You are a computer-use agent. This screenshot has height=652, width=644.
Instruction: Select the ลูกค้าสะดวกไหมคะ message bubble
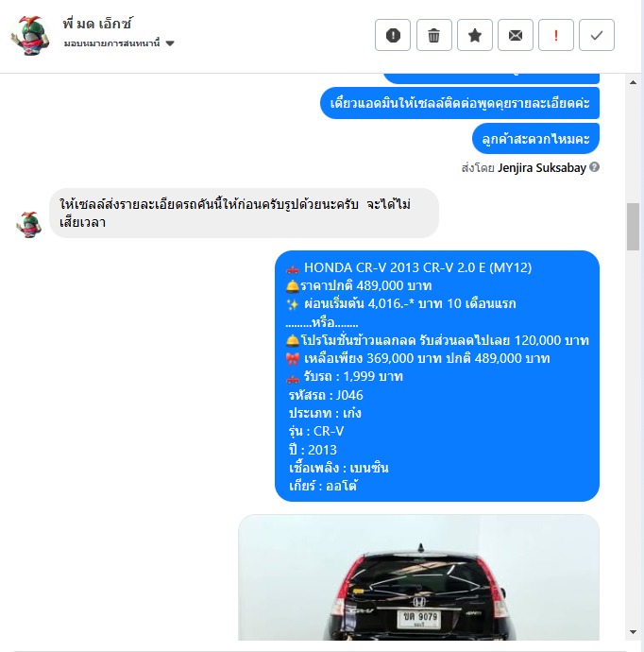535,139
